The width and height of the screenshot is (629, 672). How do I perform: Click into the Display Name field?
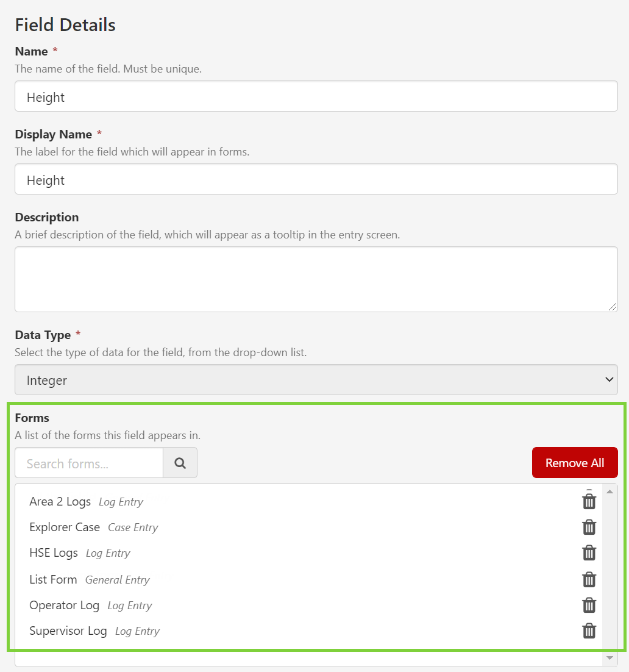tap(316, 180)
